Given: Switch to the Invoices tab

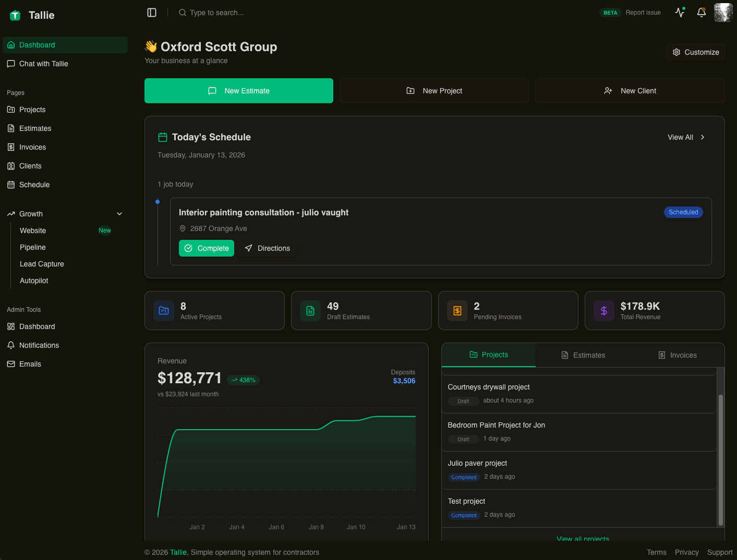Looking at the screenshot, I should tap(677, 355).
